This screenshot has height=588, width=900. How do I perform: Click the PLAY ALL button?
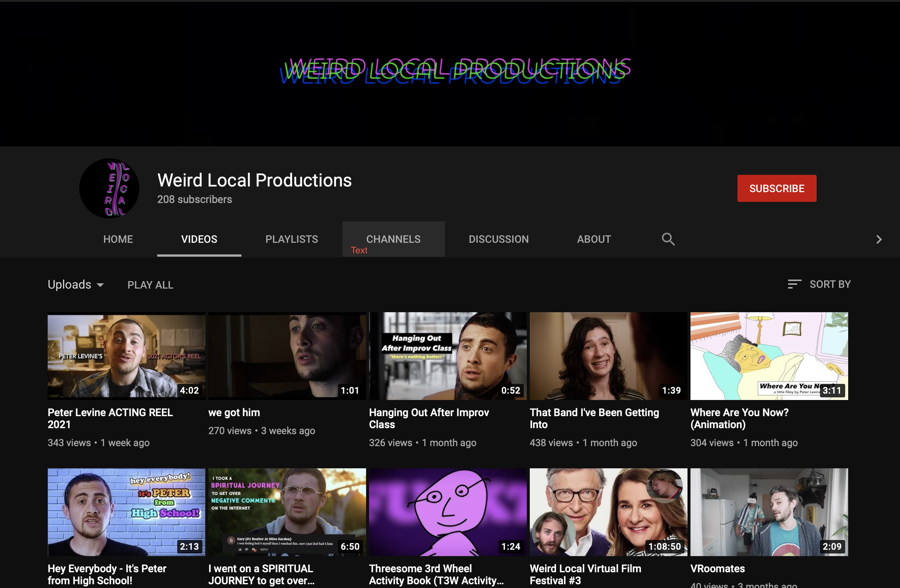pos(150,285)
